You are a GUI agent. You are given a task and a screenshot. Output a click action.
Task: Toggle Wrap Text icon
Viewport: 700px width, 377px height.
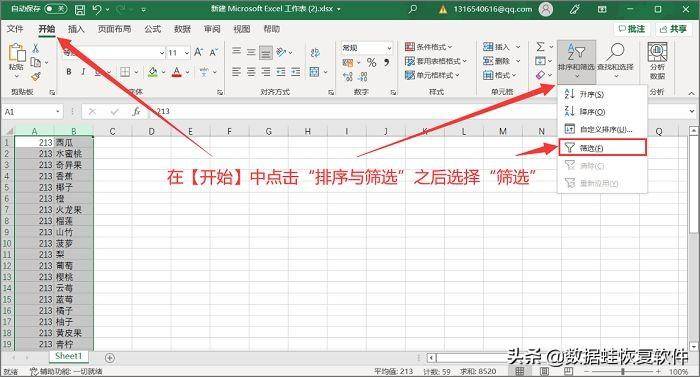click(x=315, y=53)
